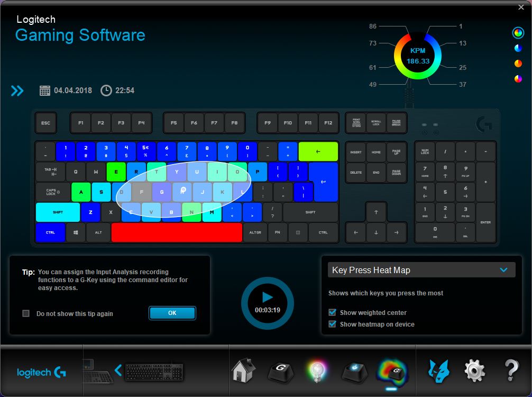Select the full rainbow color scheme circle

[x=518, y=33]
